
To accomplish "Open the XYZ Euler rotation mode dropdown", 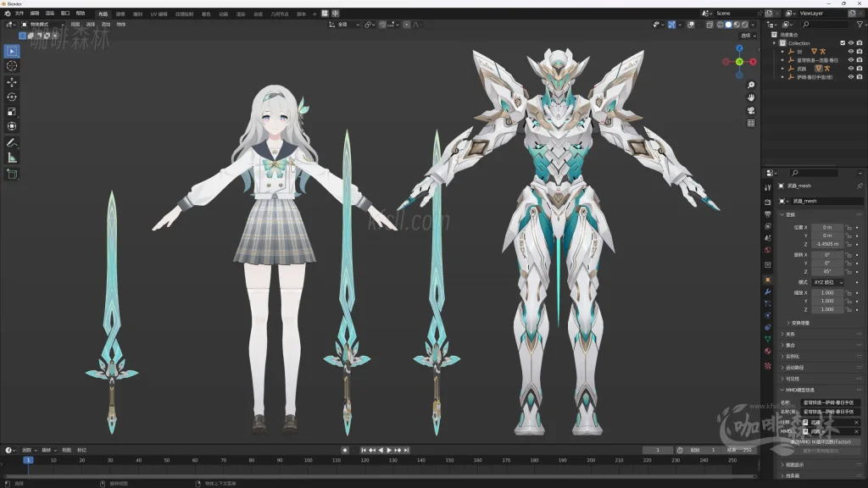I will pyautogui.click(x=828, y=282).
